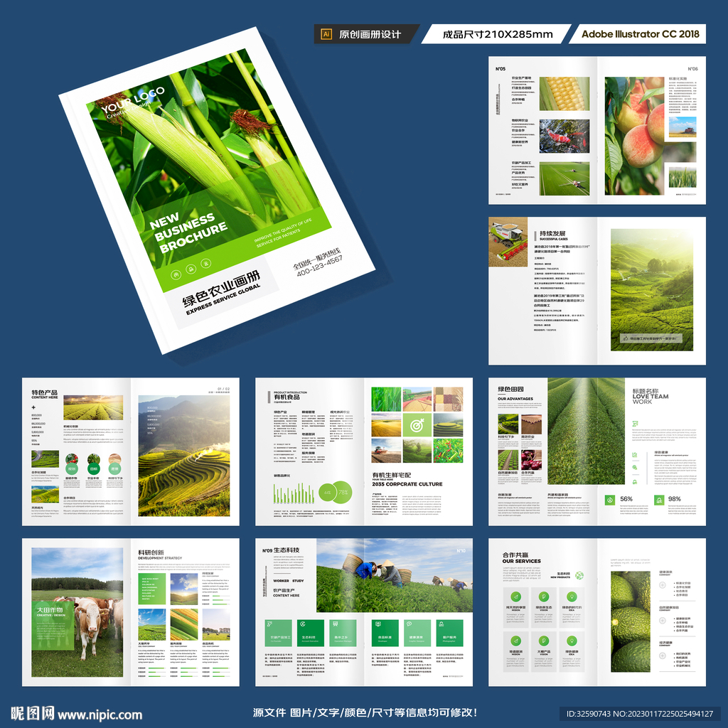Click the icon in 生态科技 Account Executive tile
This screenshot has width=728, height=728.
[x=303, y=624]
